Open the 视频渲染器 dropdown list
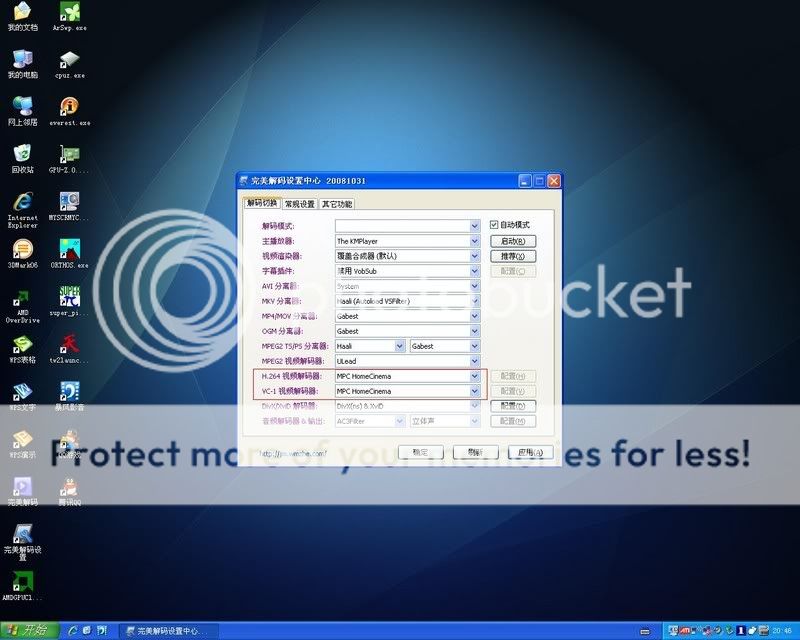The image size is (800, 640). click(475, 256)
